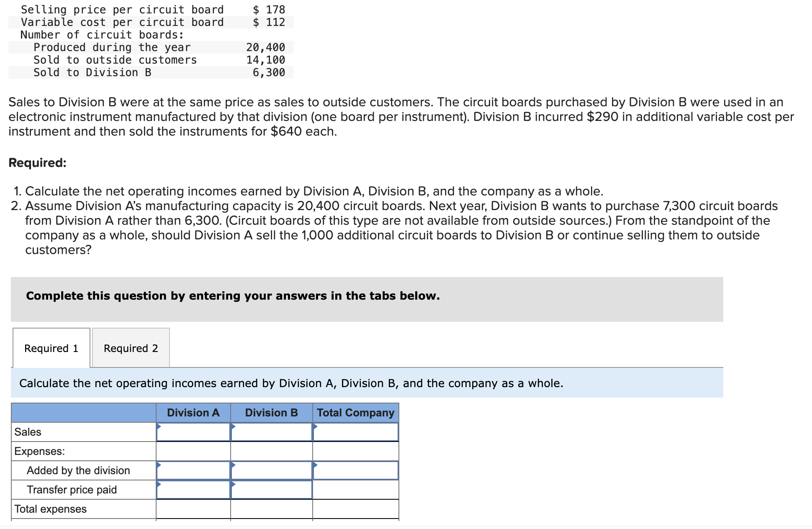Screen dimensions: 812x529
Task: Select Added by the division cell, Division A
Action: coord(193,470)
